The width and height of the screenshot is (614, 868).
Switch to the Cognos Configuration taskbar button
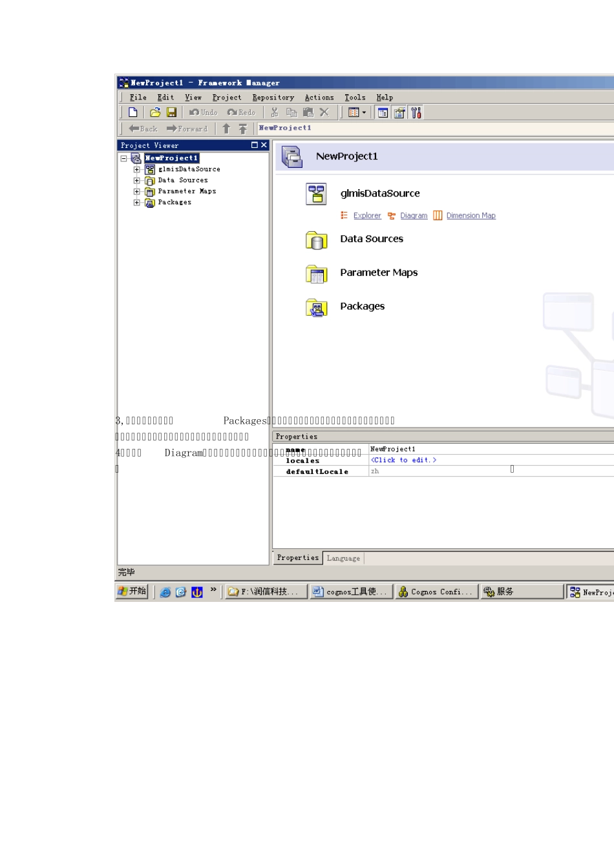click(x=436, y=592)
